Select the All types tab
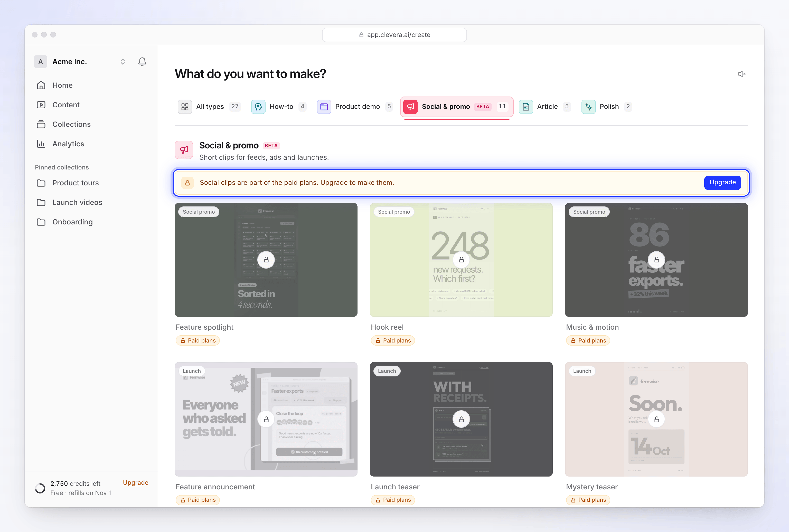 point(210,107)
